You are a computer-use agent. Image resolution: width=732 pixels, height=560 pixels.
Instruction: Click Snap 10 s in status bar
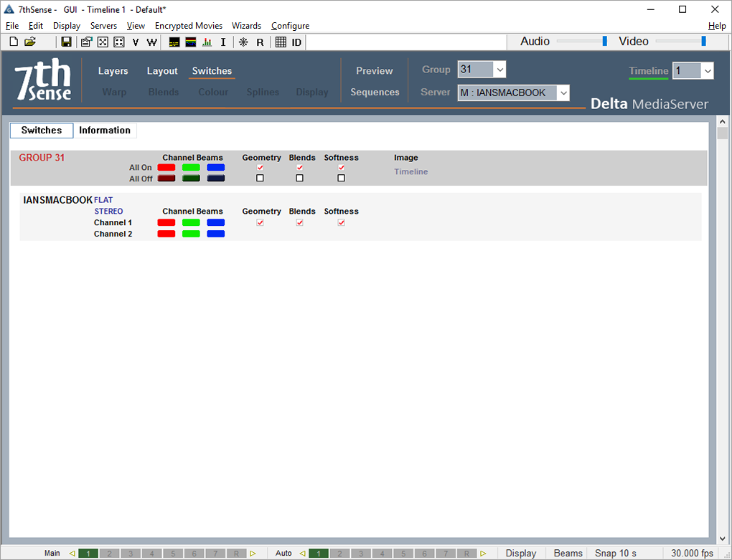pyautogui.click(x=615, y=553)
